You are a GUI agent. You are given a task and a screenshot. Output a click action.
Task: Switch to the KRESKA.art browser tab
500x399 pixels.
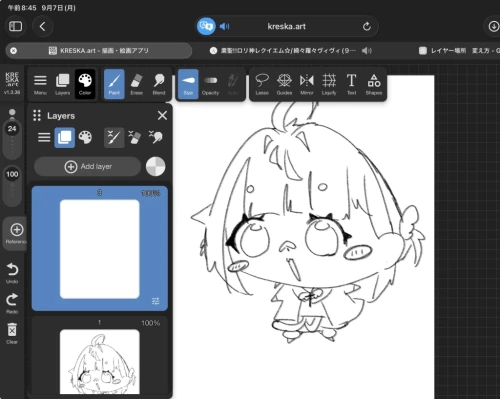[x=99, y=51]
